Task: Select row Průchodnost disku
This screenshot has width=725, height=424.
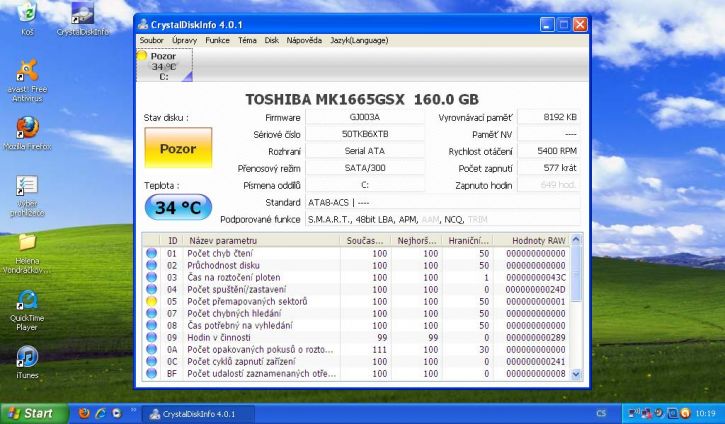Action: tap(356, 265)
